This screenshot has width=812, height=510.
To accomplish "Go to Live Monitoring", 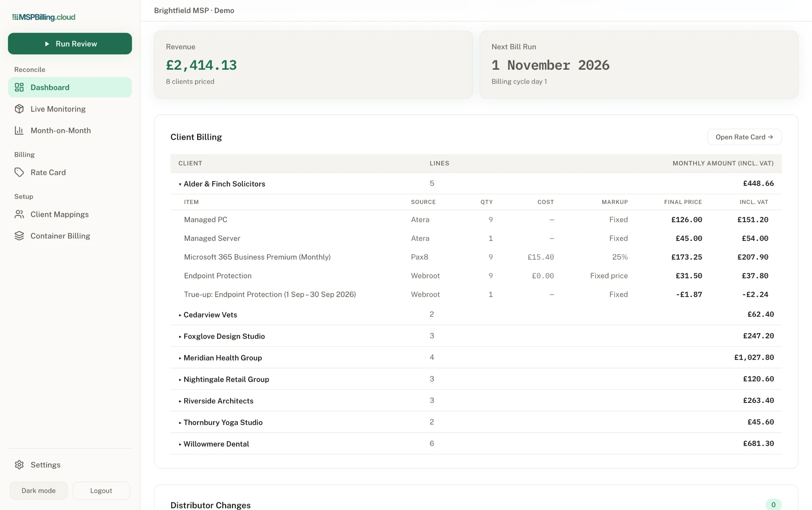I will [x=70, y=109].
